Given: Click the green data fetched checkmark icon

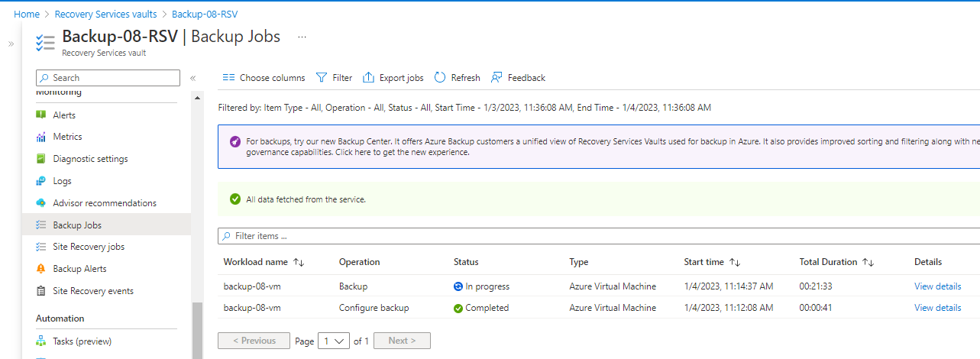Looking at the screenshot, I should (235, 199).
